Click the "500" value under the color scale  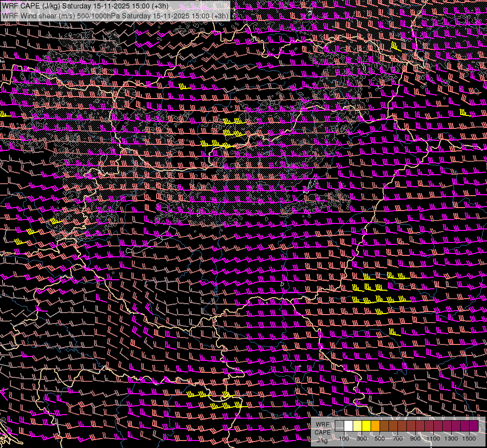pyautogui.click(x=380, y=439)
